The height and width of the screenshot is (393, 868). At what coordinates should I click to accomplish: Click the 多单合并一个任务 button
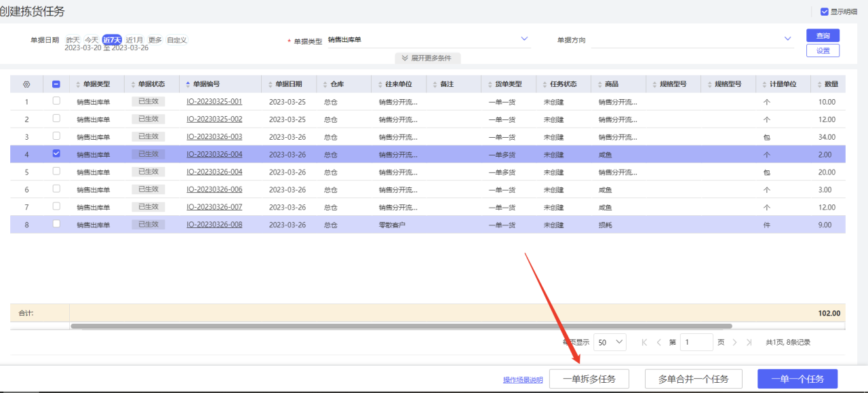(x=693, y=379)
